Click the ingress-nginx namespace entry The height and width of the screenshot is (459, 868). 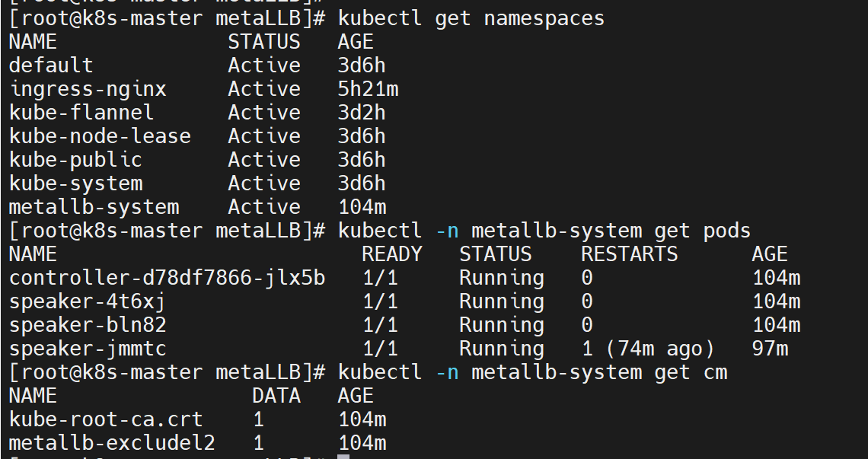(x=88, y=89)
